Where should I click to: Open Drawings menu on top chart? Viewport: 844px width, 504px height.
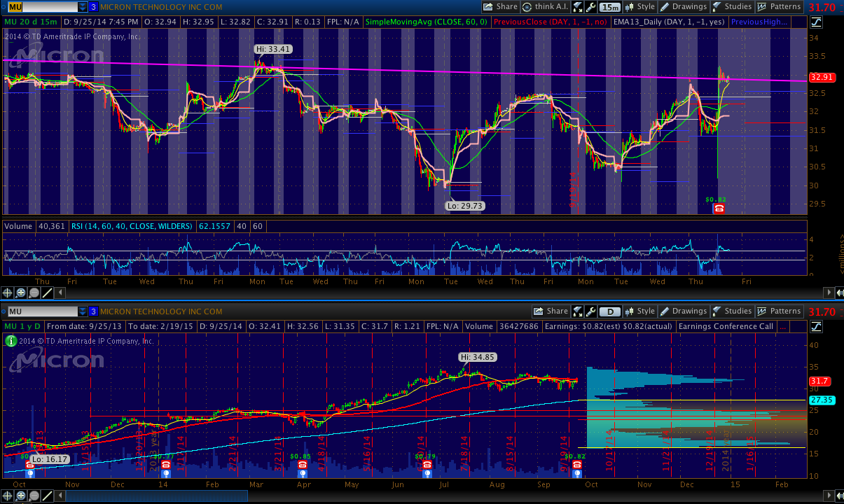click(683, 7)
